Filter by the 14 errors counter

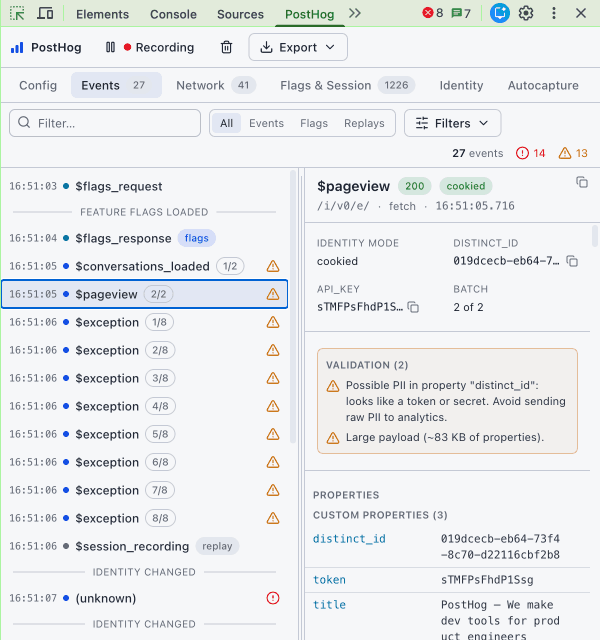coord(530,153)
